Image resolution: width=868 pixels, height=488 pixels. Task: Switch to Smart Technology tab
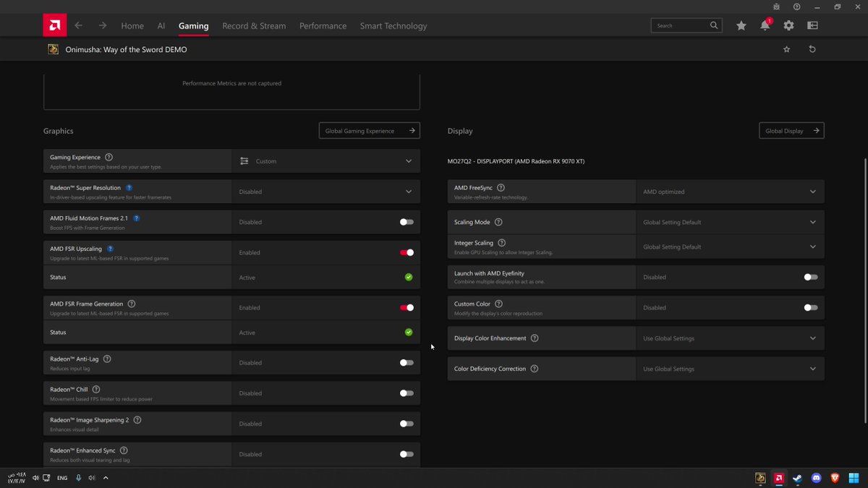pyautogui.click(x=393, y=25)
